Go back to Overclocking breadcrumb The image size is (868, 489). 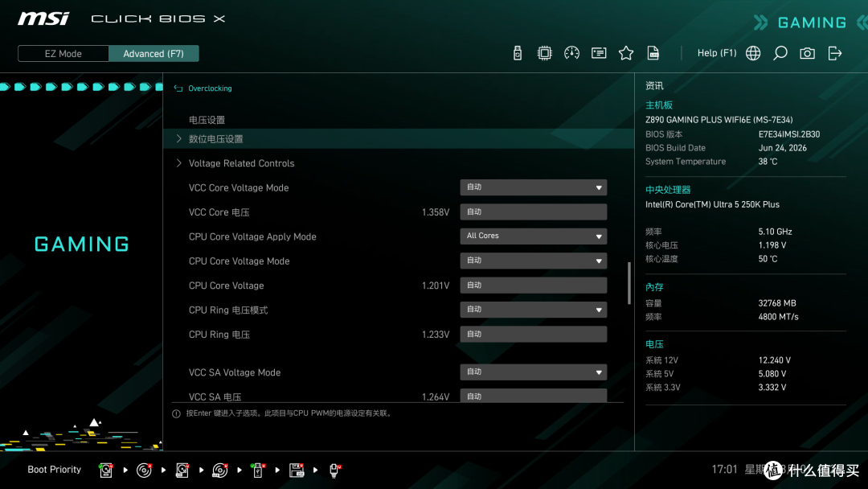tap(210, 88)
